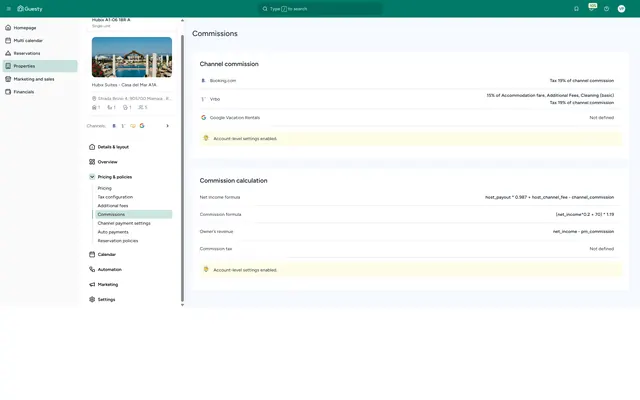Click the Calendar icon in property menu
This screenshot has width=640, height=400.
[92, 254]
